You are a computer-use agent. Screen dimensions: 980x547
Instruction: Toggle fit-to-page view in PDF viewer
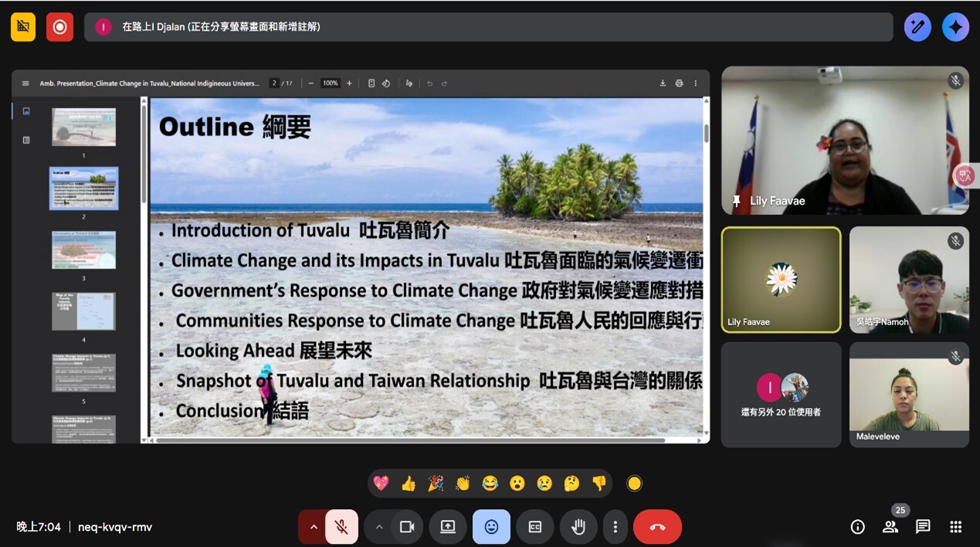click(371, 83)
